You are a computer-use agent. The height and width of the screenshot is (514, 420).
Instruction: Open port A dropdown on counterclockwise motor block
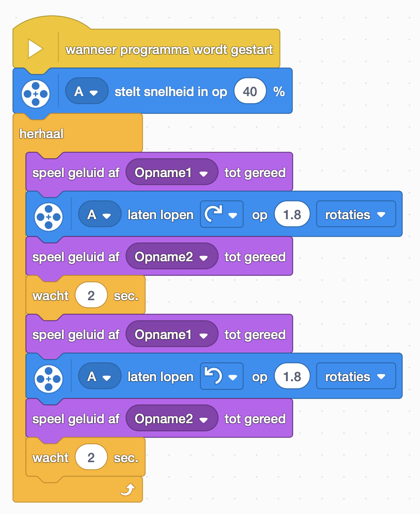(x=99, y=376)
